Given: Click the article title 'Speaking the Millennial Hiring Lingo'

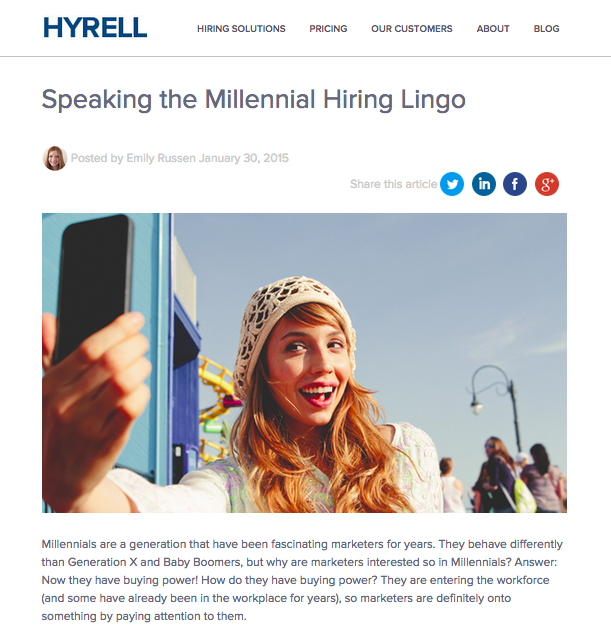Looking at the screenshot, I should 254,100.
